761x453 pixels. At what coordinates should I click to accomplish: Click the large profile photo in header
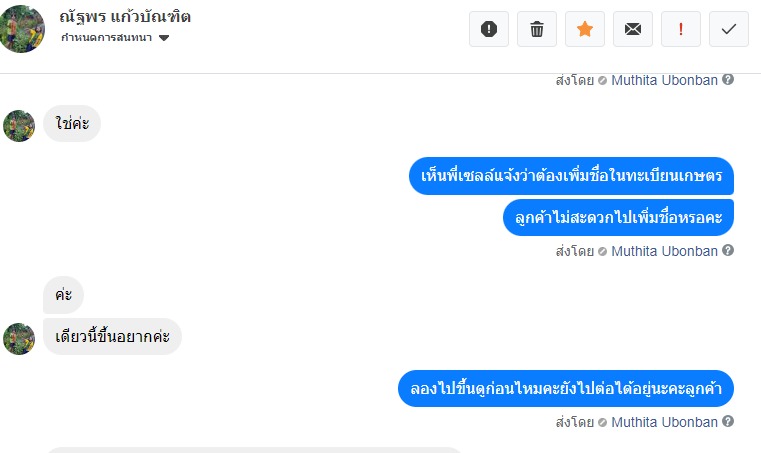tap(22, 28)
